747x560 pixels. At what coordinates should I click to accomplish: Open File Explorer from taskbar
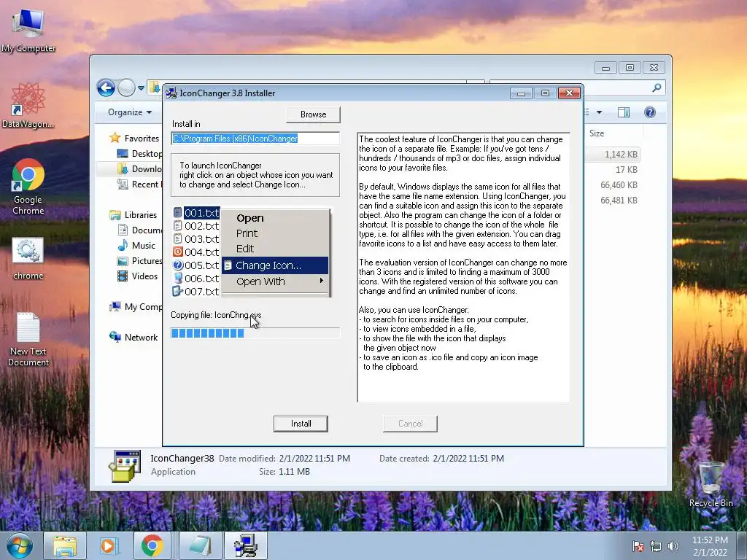65,545
